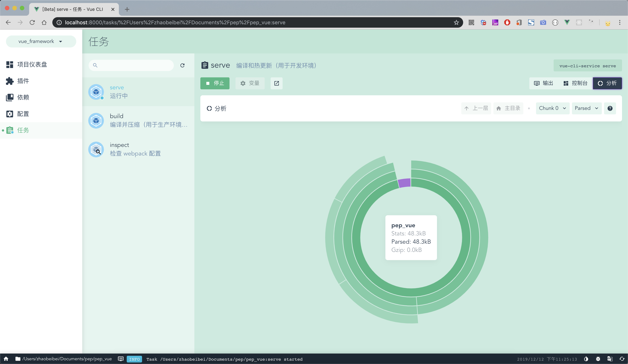
Task: Focus the task search input field
Action: point(131,65)
